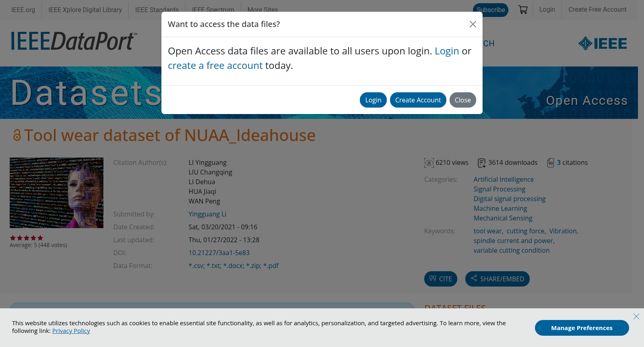This screenshot has height=347, width=644.
Task: Click the IEEE logo at top right
Action: [603, 43]
